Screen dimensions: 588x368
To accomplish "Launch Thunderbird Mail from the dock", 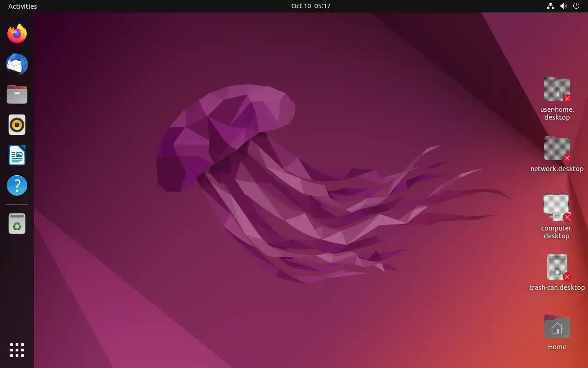I will 17,64.
